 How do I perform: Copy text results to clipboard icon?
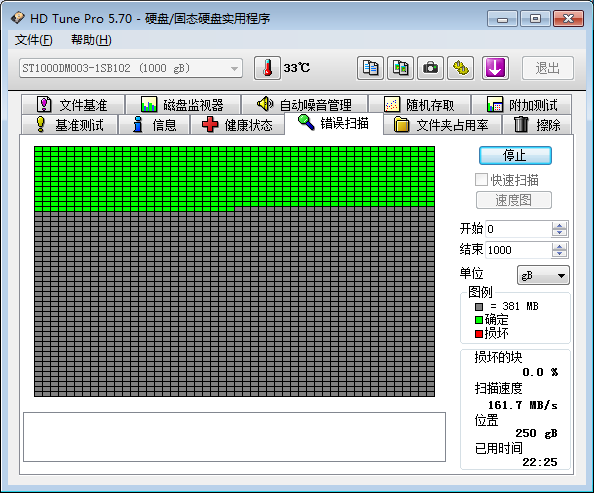click(x=370, y=68)
